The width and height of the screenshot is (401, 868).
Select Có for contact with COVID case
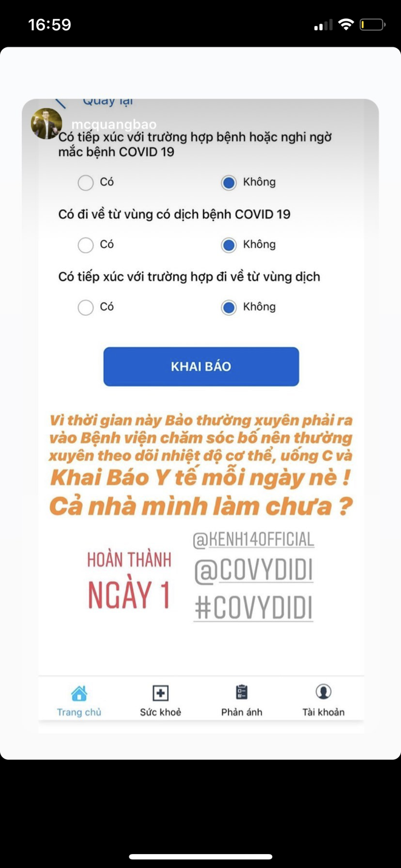(86, 182)
